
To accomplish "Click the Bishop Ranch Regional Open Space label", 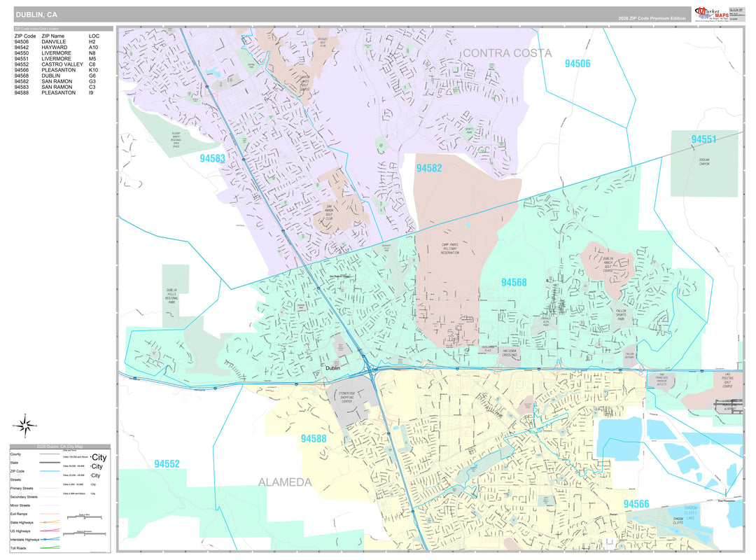I will tap(176, 140).
